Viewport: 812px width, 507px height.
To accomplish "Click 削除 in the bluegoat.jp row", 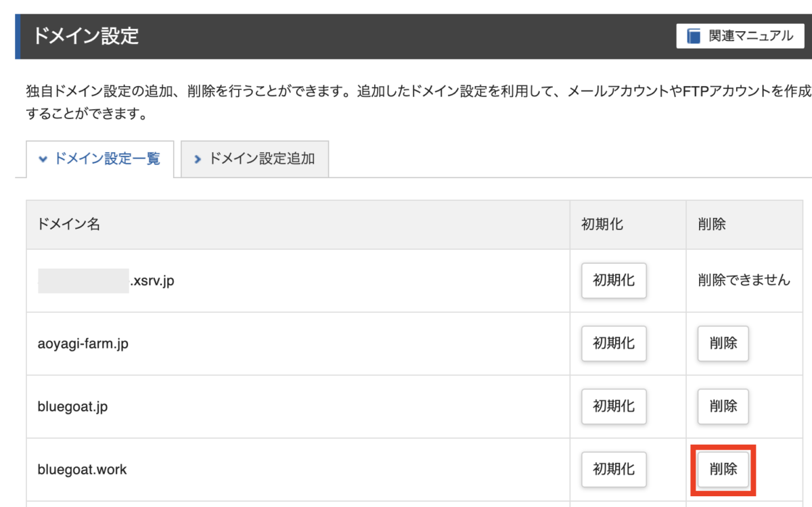I will coord(723,406).
